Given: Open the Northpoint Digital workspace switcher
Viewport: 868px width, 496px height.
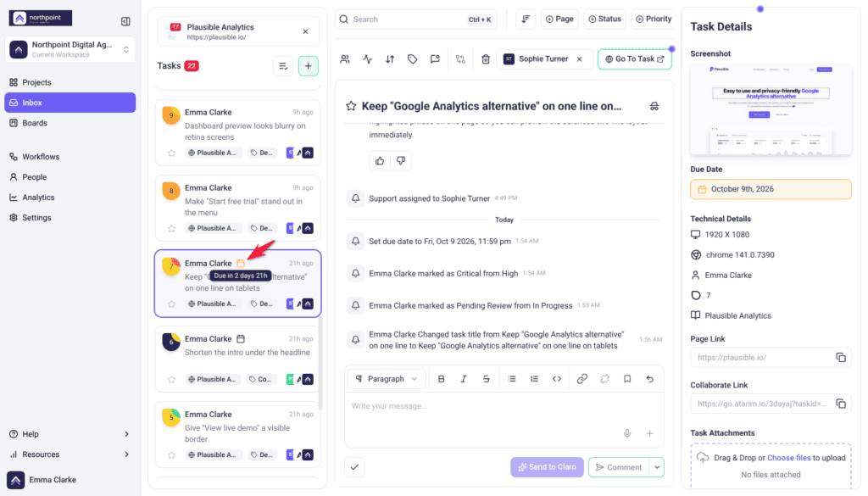Looking at the screenshot, I should [x=70, y=49].
